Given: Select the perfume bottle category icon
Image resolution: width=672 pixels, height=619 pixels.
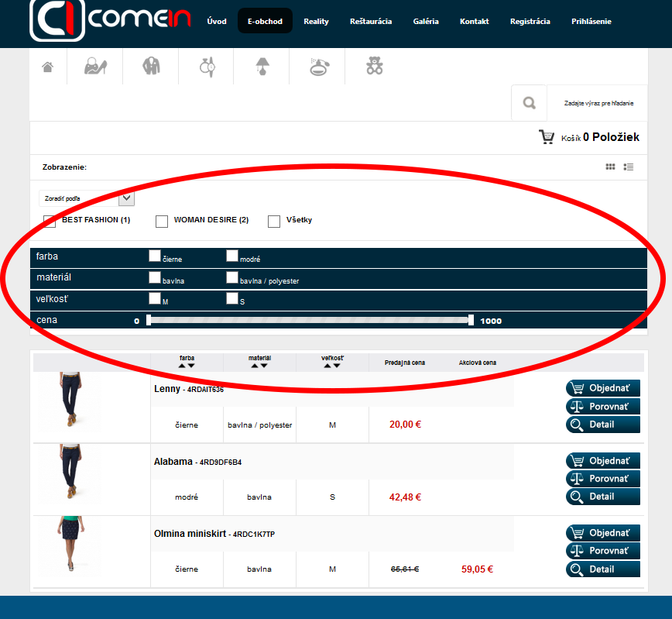Looking at the screenshot, I should tap(318, 67).
